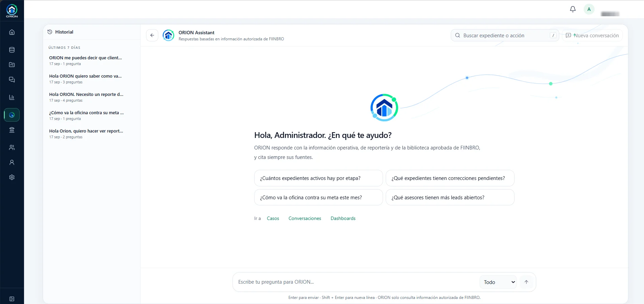Send the question with the up-arrow button

click(526, 282)
